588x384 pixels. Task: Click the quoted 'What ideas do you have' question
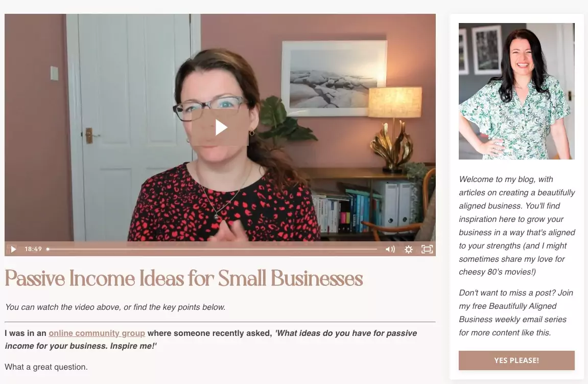211,340
